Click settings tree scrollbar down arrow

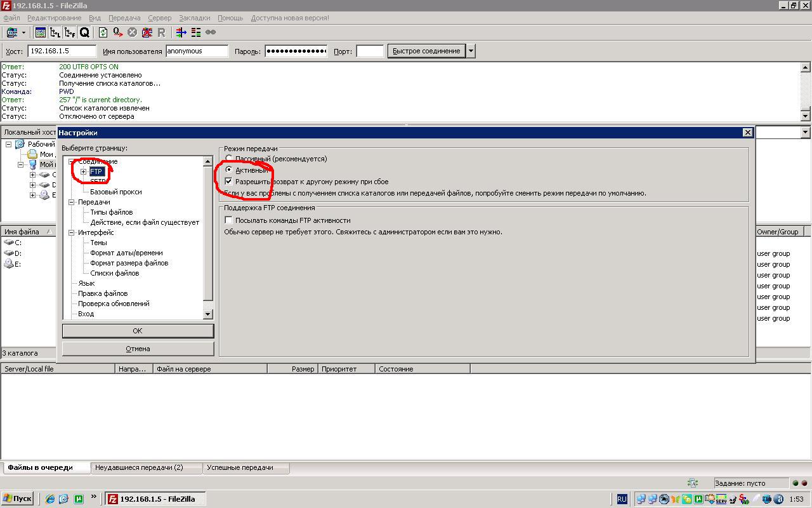tap(207, 314)
